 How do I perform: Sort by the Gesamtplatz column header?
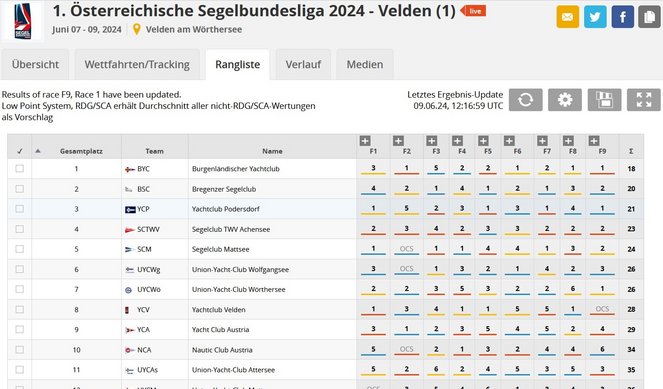(81, 151)
